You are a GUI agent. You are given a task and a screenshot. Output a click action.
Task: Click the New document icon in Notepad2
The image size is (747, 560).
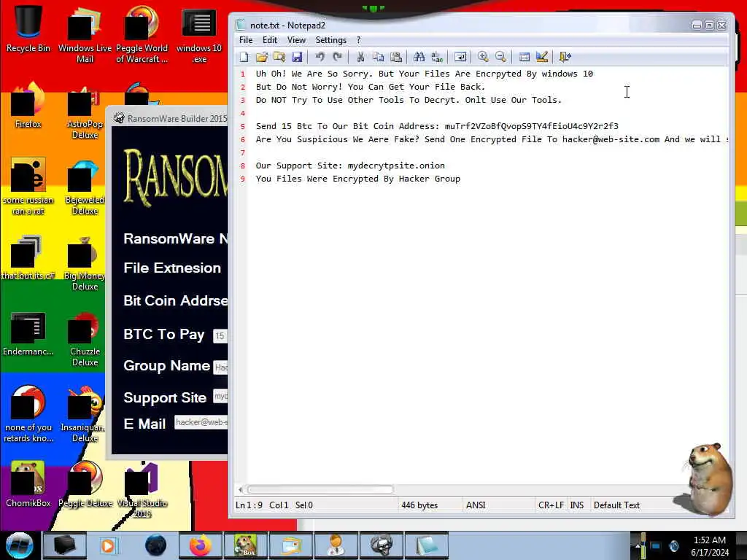click(x=244, y=57)
